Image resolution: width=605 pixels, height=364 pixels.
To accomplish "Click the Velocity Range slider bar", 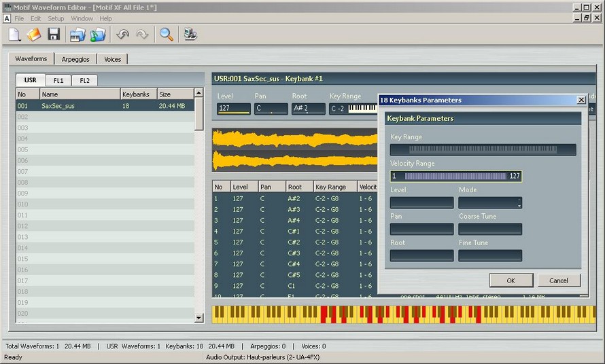I will pyautogui.click(x=455, y=177).
